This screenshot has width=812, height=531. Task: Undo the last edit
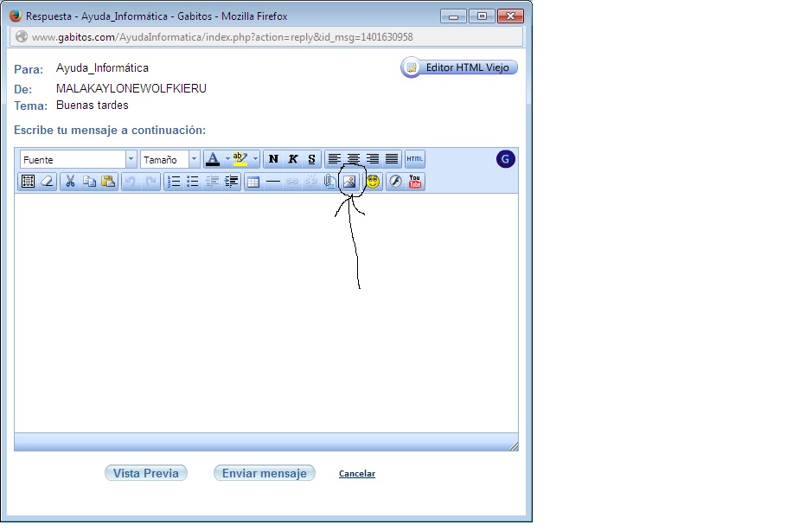(x=131, y=182)
